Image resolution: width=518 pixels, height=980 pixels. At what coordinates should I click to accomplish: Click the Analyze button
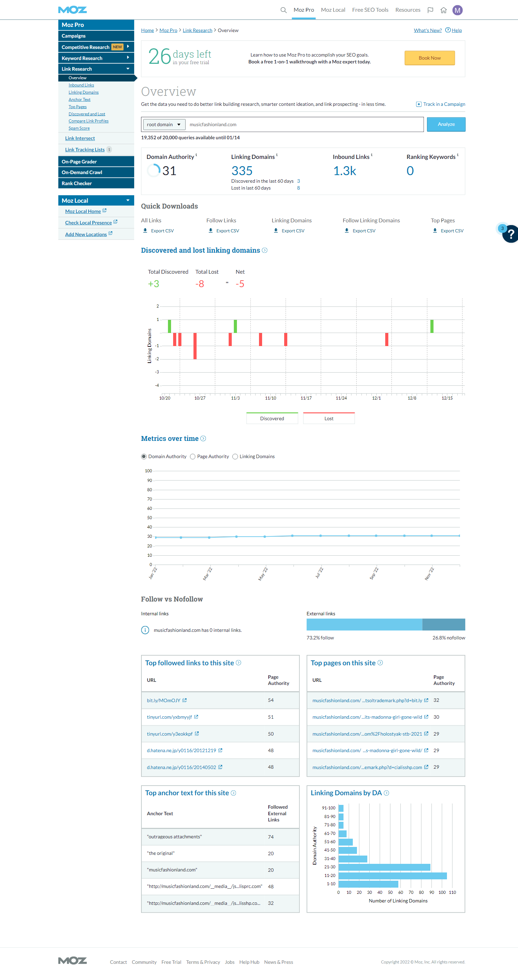(446, 124)
